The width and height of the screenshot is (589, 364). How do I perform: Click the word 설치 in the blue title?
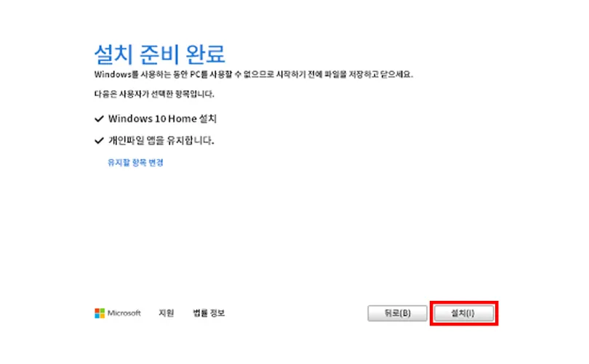click(x=113, y=54)
